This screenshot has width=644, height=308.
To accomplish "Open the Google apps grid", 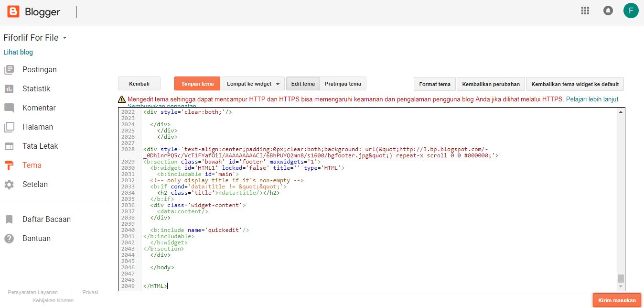I will [585, 11].
